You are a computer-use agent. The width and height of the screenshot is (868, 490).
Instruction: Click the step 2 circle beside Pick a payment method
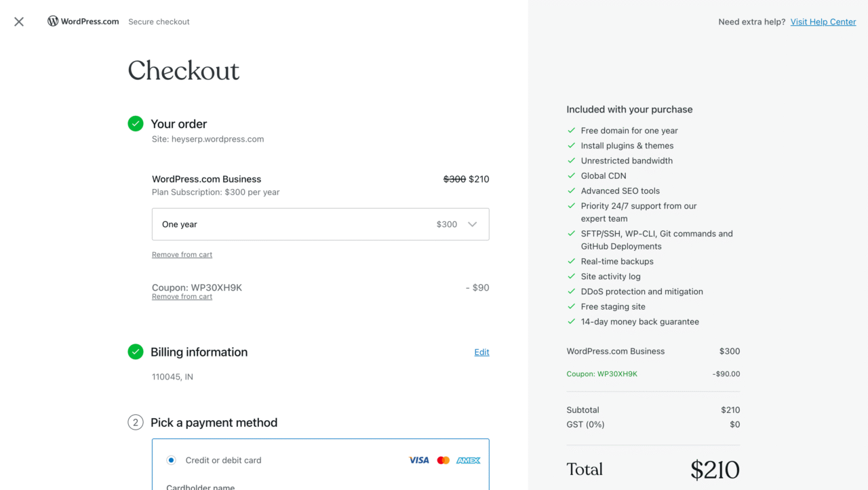[x=135, y=422]
